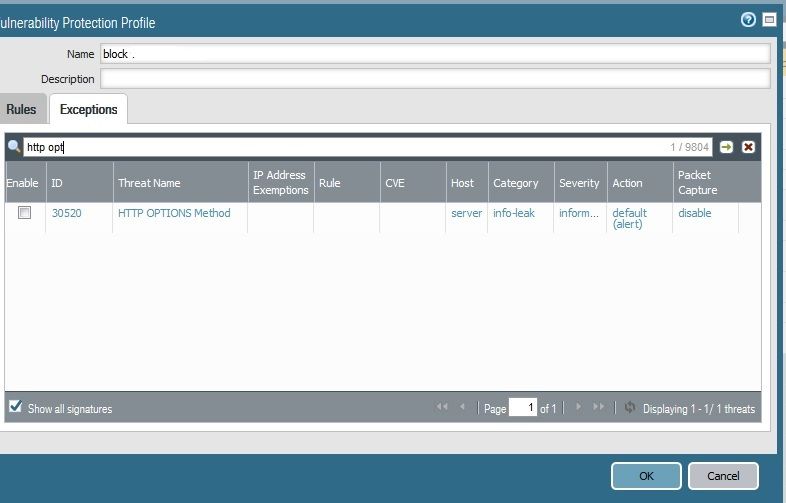Image resolution: width=786 pixels, height=503 pixels.
Task: Open the packet capture disable dropdown
Action: [695, 213]
